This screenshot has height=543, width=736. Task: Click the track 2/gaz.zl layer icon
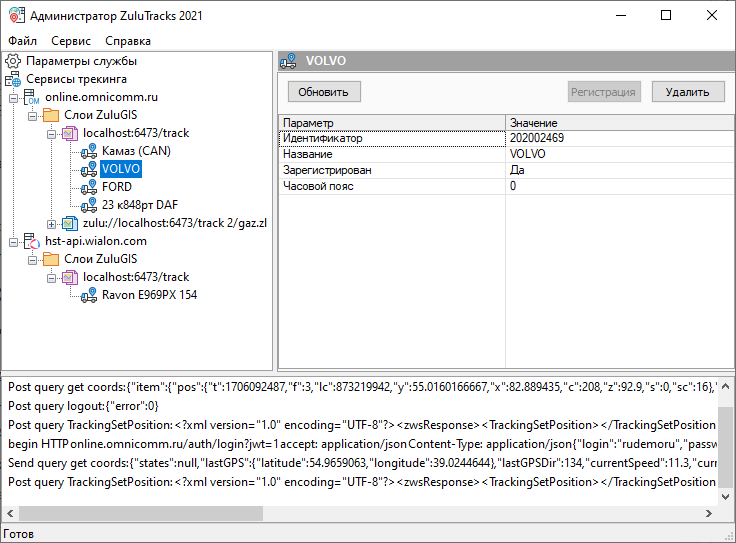point(69,223)
